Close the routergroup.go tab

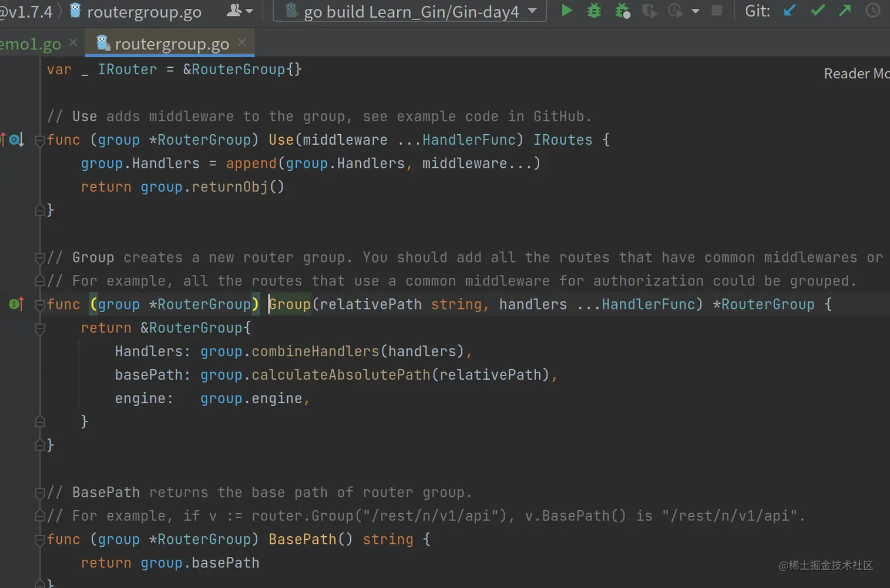[242, 42]
